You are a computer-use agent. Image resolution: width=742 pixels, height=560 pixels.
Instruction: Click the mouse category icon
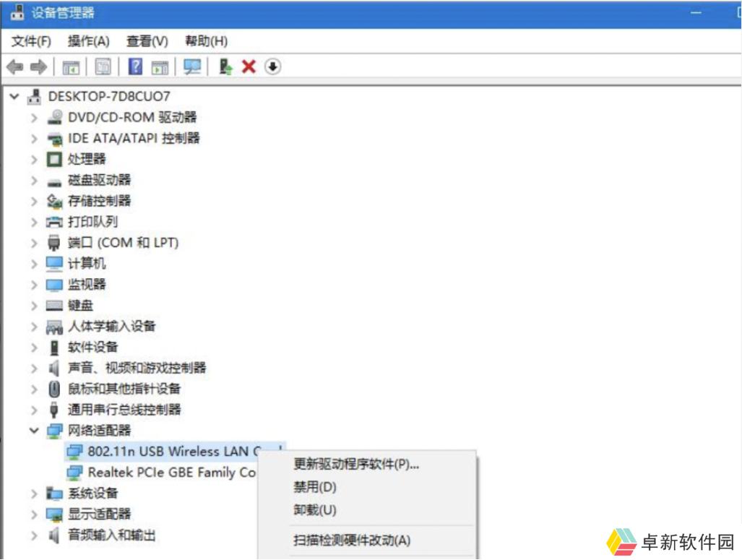(54, 389)
